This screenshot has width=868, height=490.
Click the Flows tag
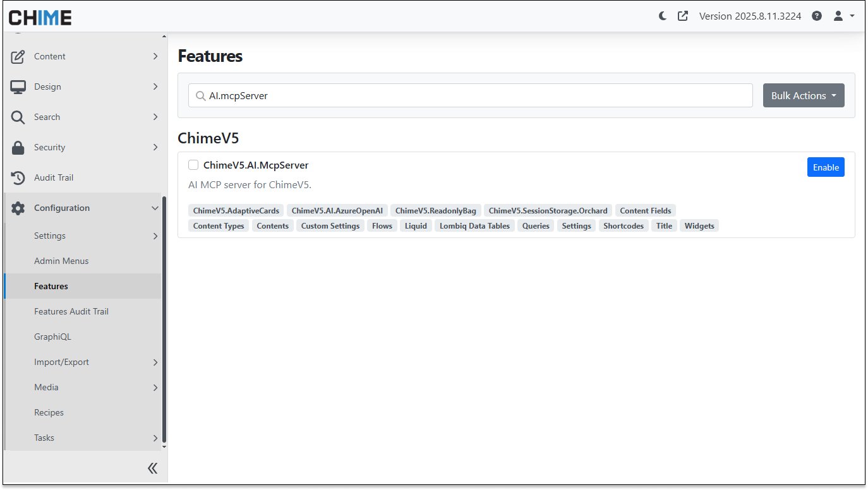(x=382, y=225)
